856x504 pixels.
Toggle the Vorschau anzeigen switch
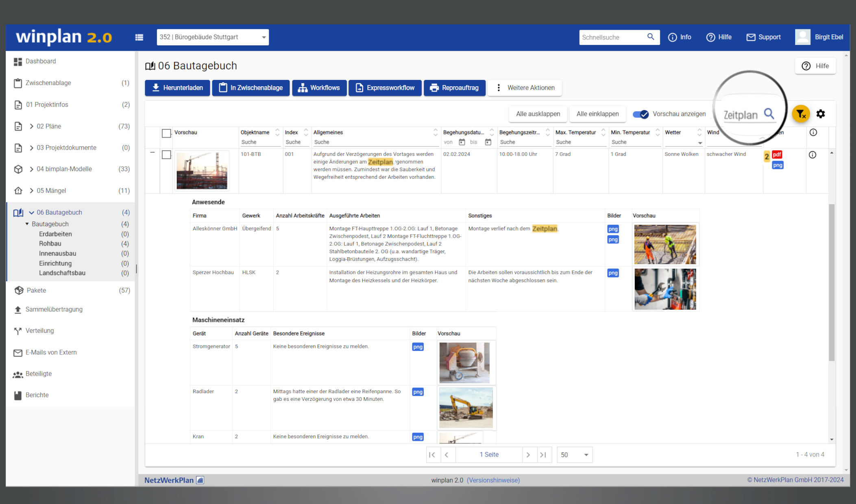[x=640, y=114]
